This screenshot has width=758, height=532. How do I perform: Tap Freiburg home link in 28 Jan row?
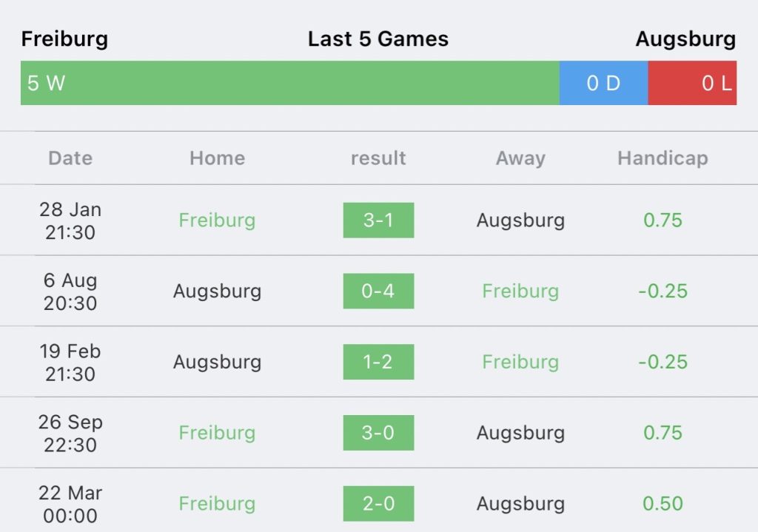217,220
